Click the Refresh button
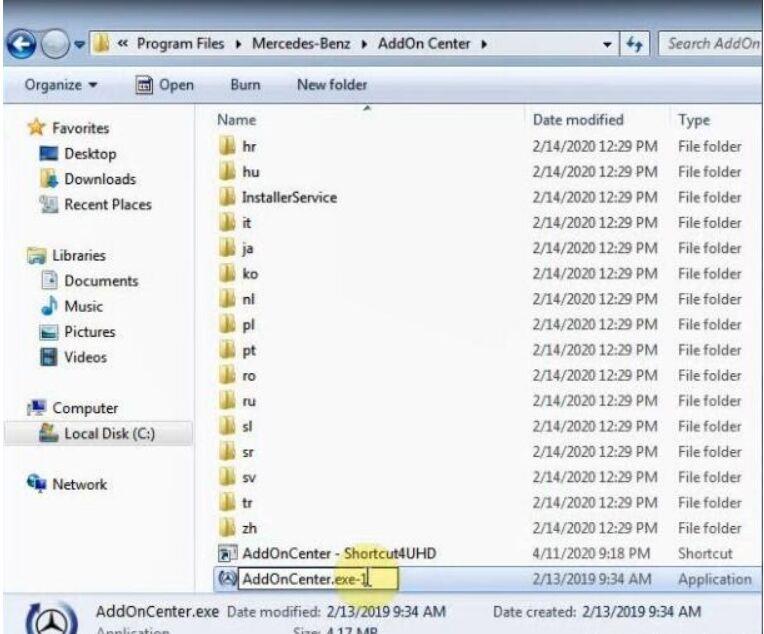 [x=634, y=44]
